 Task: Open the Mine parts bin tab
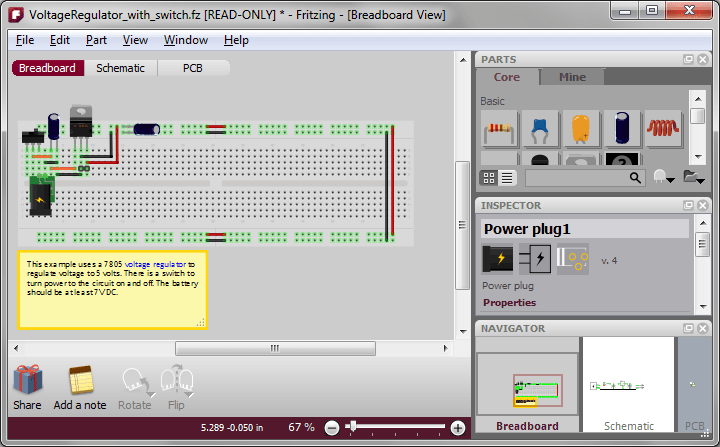coord(572,77)
